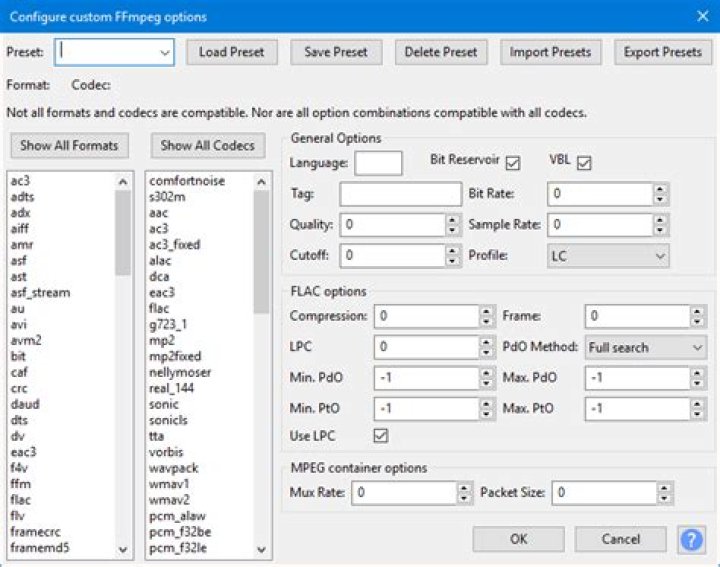The height and width of the screenshot is (567, 720).
Task: Increase Min. PtO with up arrow
Action: tap(486, 403)
